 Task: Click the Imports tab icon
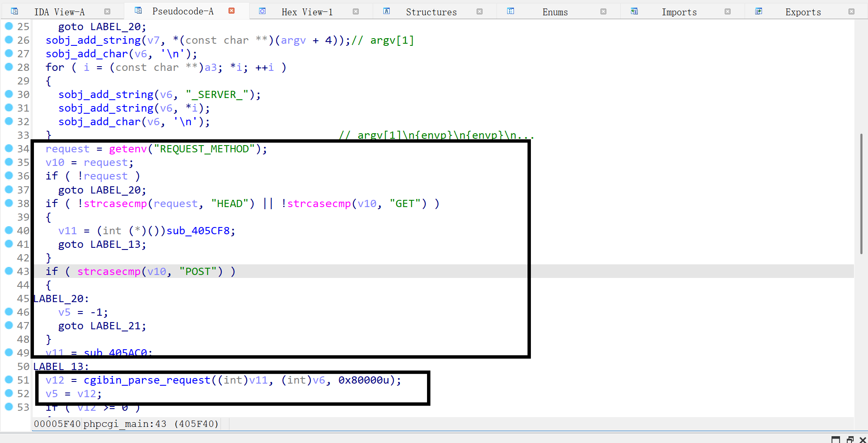tap(634, 11)
